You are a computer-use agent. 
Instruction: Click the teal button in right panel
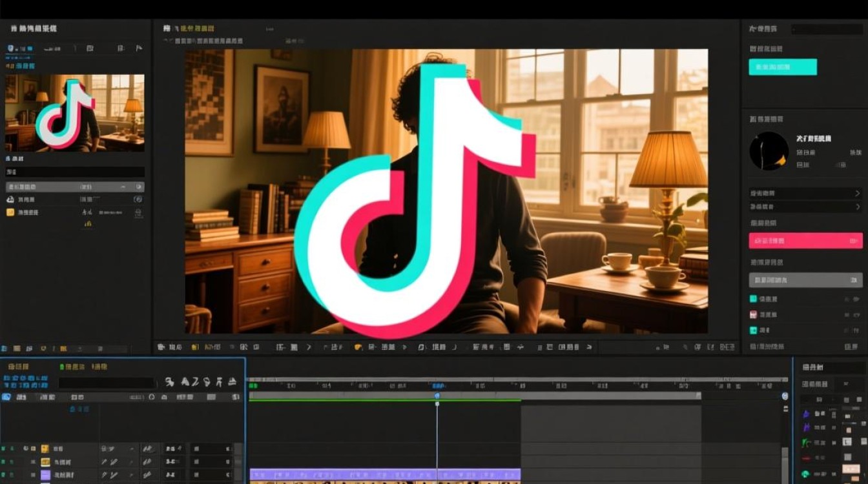(783, 67)
